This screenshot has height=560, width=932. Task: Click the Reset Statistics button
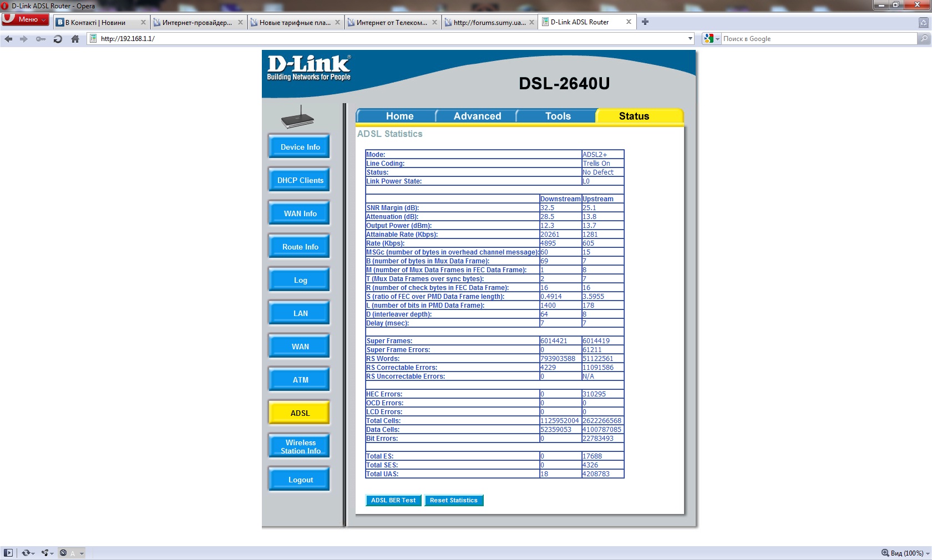[453, 500]
